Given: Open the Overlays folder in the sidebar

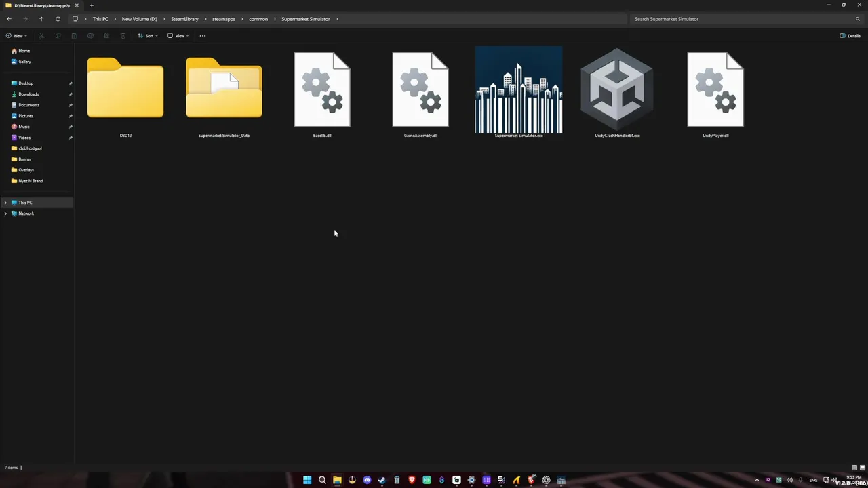Looking at the screenshot, I should pyautogui.click(x=23, y=170).
